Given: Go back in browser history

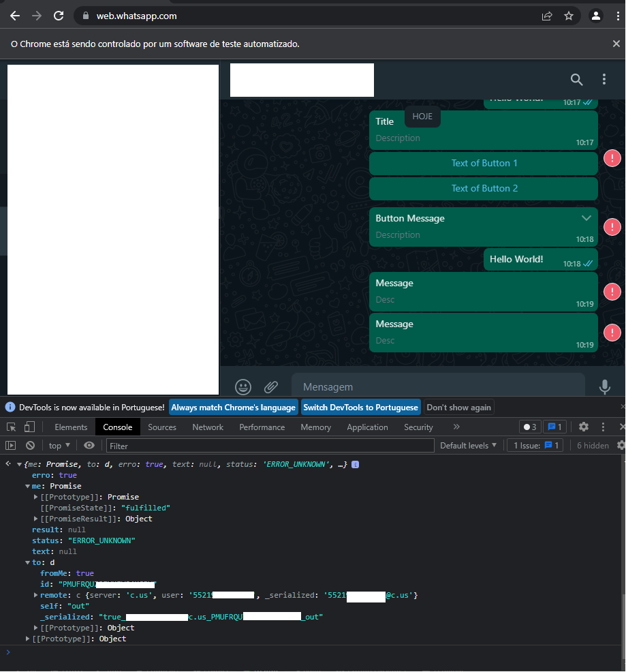Looking at the screenshot, I should click(x=15, y=16).
